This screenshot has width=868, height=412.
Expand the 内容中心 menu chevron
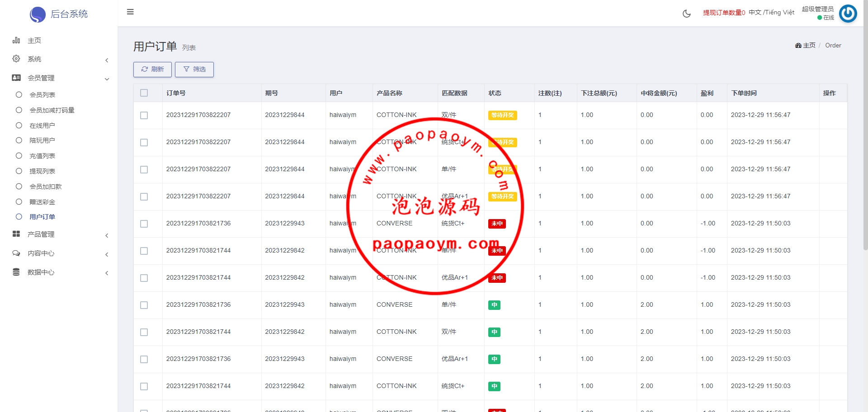click(x=107, y=254)
